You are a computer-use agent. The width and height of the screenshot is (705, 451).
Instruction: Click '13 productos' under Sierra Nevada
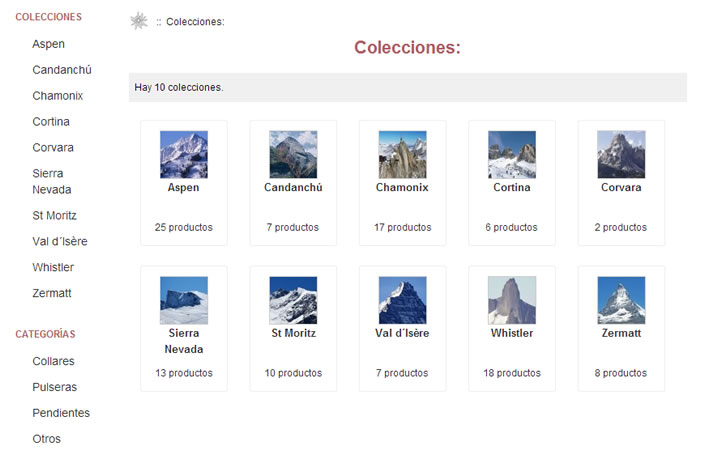click(x=184, y=373)
